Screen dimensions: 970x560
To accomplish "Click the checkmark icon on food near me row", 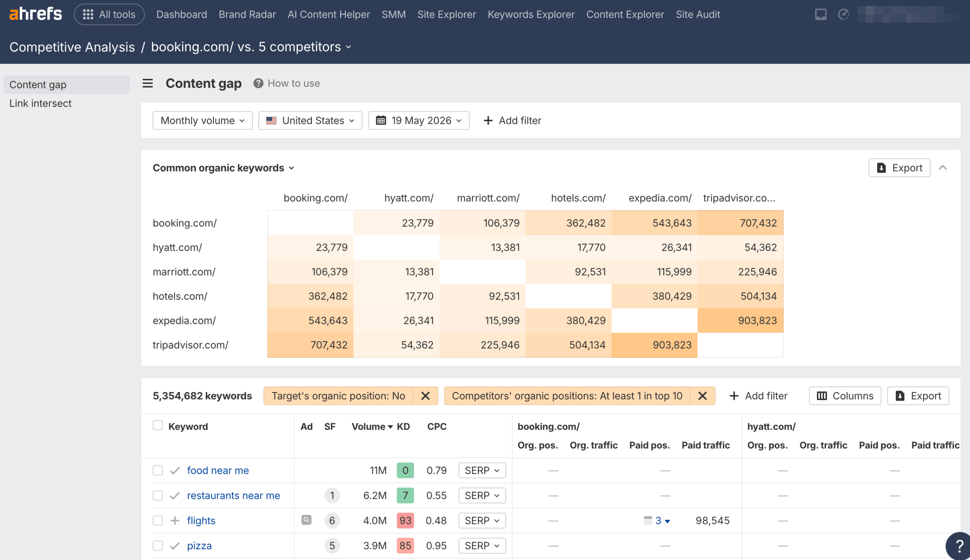I will tap(175, 470).
